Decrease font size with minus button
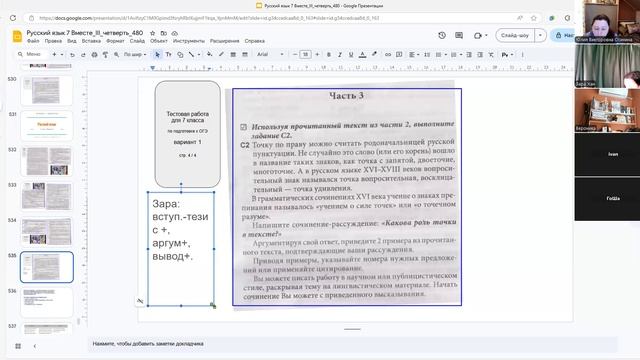The image size is (640, 360). pyautogui.click(x=295, y=55)
